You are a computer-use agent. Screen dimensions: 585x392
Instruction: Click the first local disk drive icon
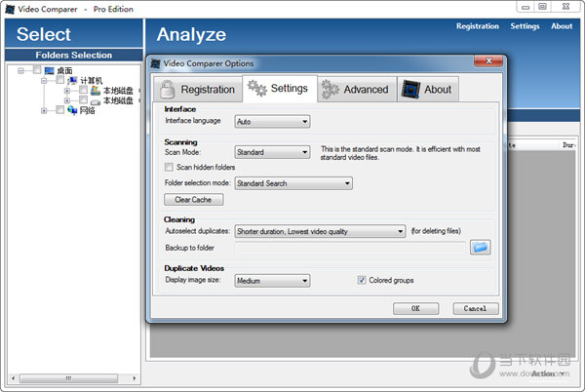(x=96, y=91)
